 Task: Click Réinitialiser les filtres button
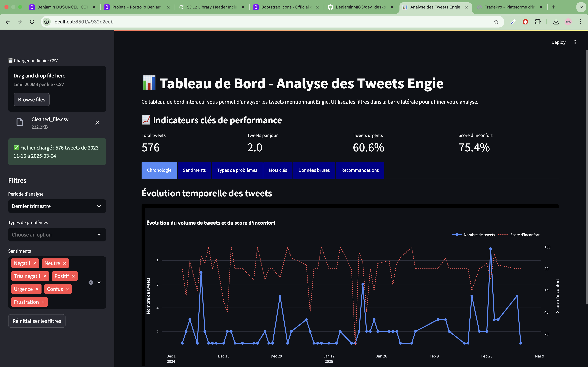pos(37,321)
